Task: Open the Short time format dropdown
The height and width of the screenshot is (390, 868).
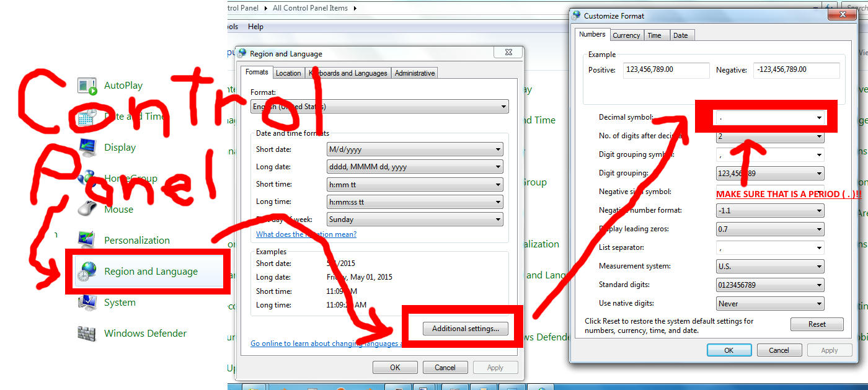Action: coord(415,184)
